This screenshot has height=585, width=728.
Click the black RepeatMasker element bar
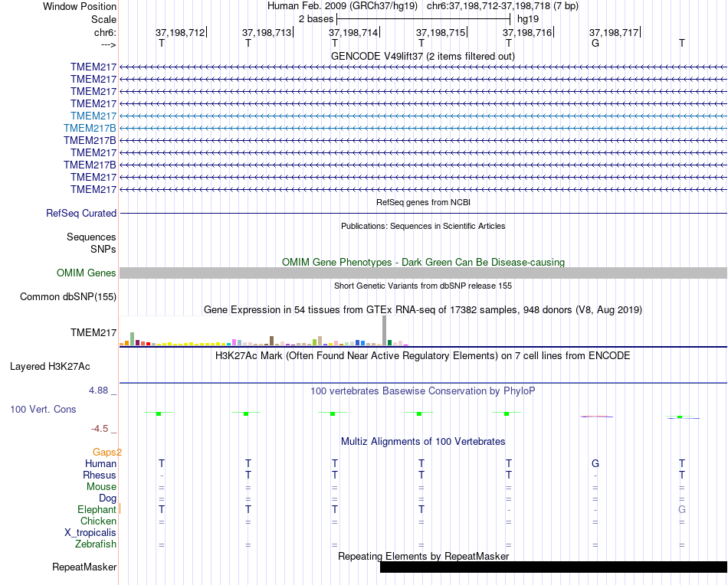[553, 567]
